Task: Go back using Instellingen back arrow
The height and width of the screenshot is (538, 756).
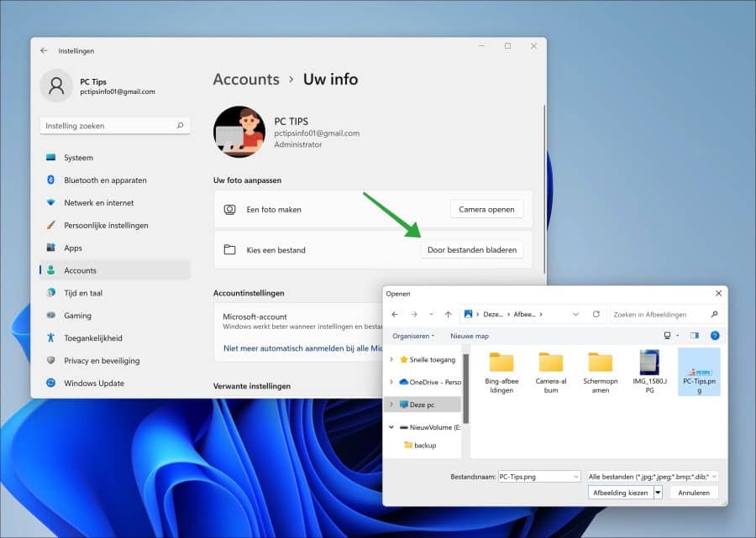Action: (x=44, y=50)
